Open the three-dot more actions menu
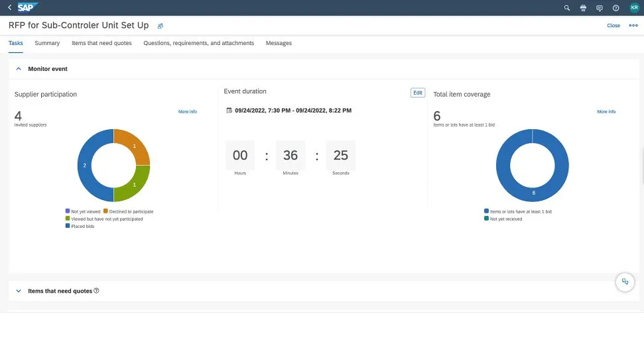Viewport: 644px width, 361px height. click(x=633, y=26)
